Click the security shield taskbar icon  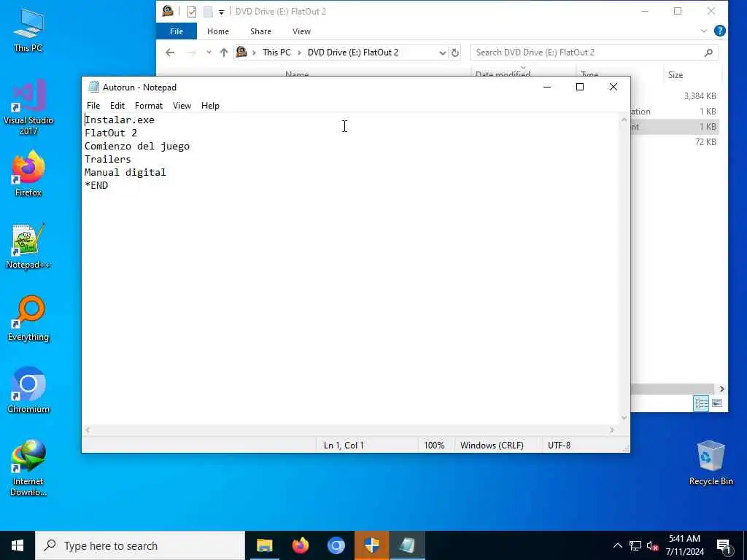pyautogui.click(x=371, y=545)
